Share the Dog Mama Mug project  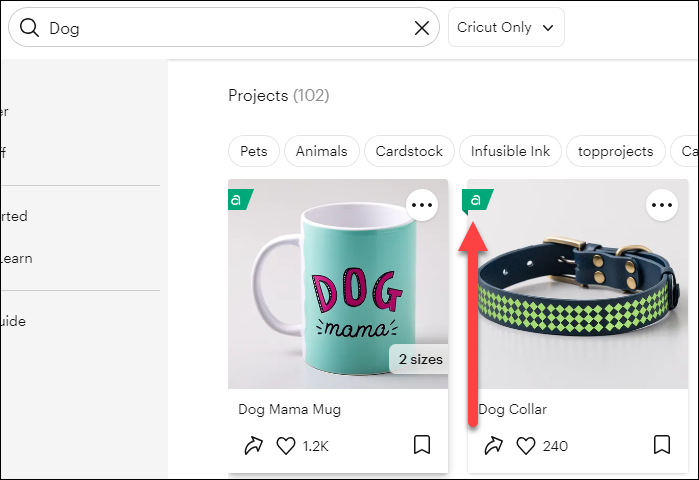(253, 445)
